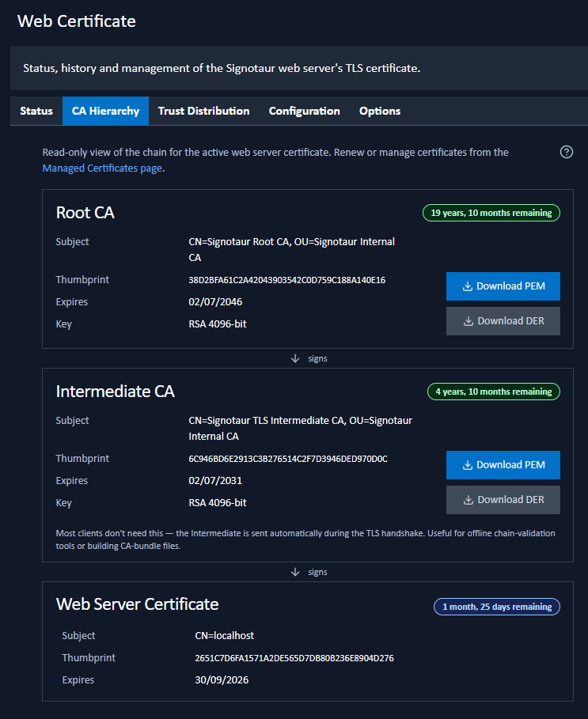Download Intermediate CA certificate as DER
This screenshot has height=719, width=588.
pos(503,500)
